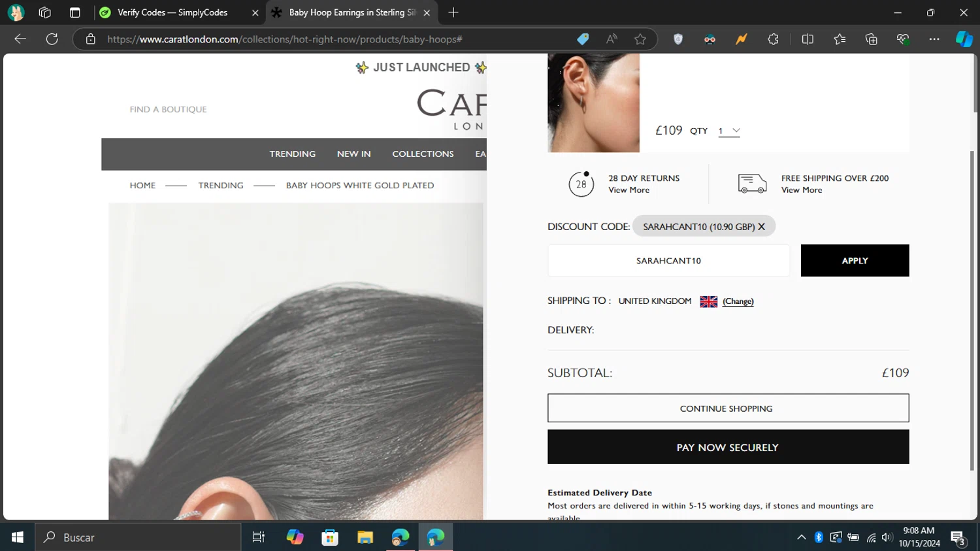Click the cart panel scrollbar
980x551 pixels.
pyautogui.click(x=972, y=310)
